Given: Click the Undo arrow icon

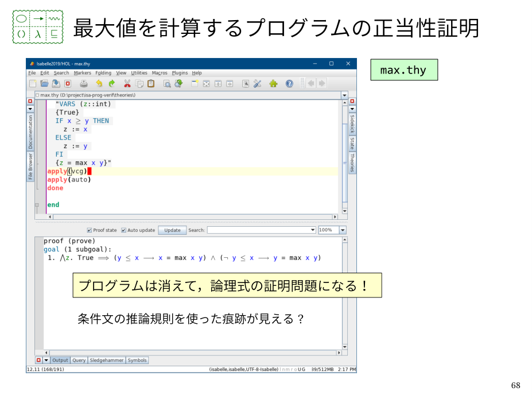Looking at the screenshot, I should tap(99, 84).
